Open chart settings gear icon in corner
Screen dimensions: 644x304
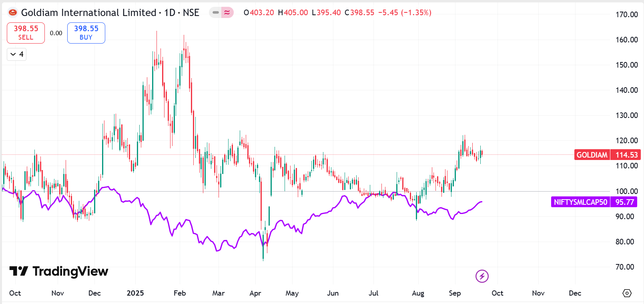pyautogui.click(x=627, y=293)
